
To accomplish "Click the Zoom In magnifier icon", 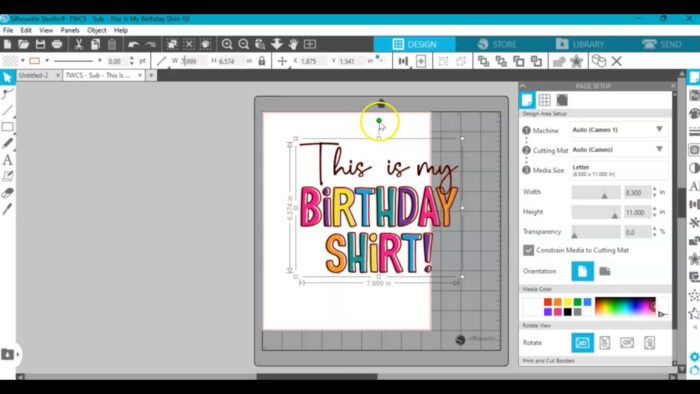I will [227, 44].
